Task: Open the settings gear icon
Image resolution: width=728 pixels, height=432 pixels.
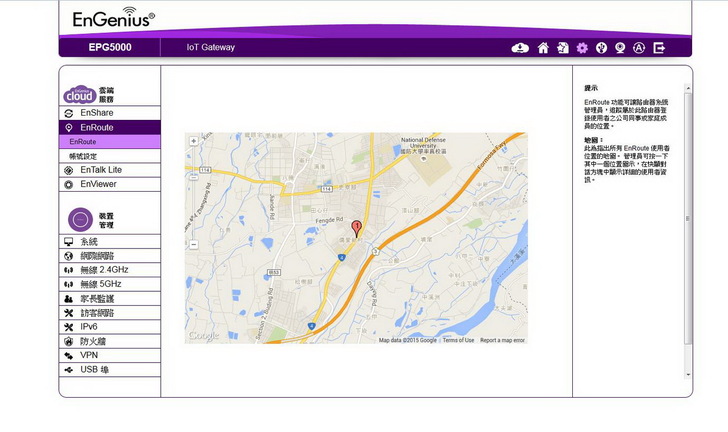Action: pos(582,47)
